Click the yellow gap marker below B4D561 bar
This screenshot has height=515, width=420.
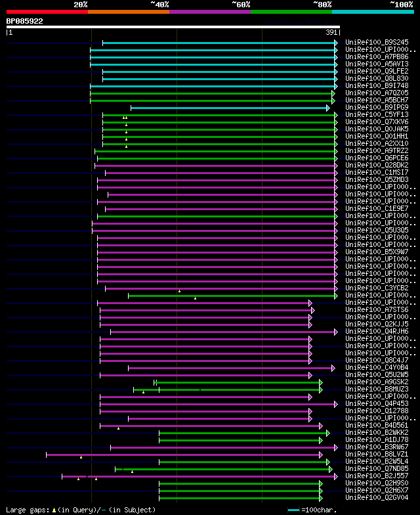118,428
